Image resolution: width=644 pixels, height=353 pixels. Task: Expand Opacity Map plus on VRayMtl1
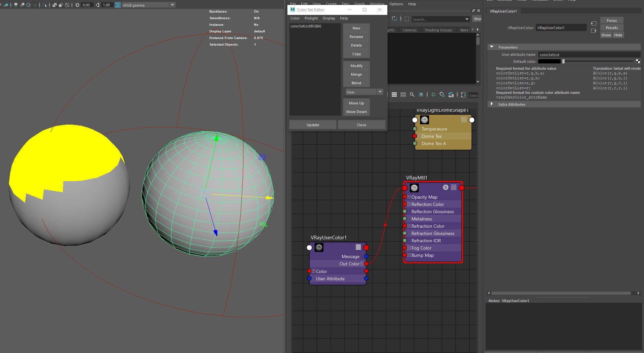409,197
